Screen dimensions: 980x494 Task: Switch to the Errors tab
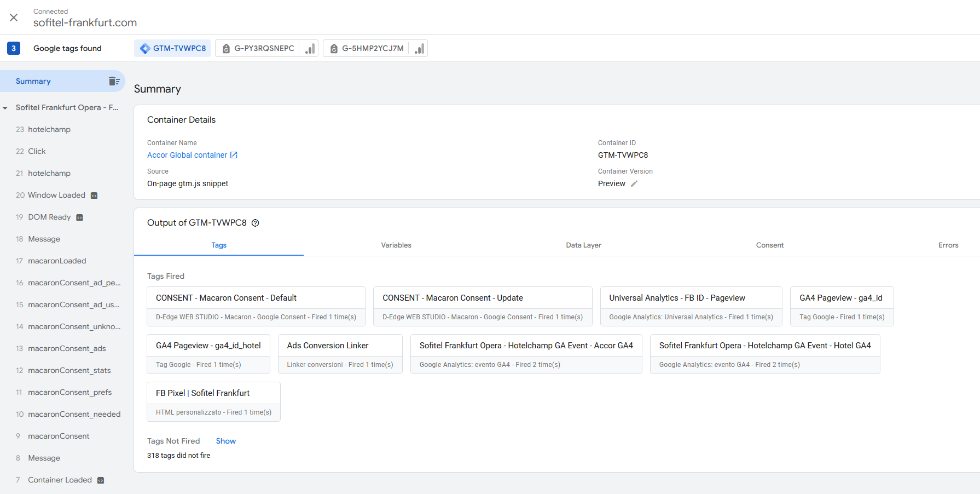(x=948, y=245)
